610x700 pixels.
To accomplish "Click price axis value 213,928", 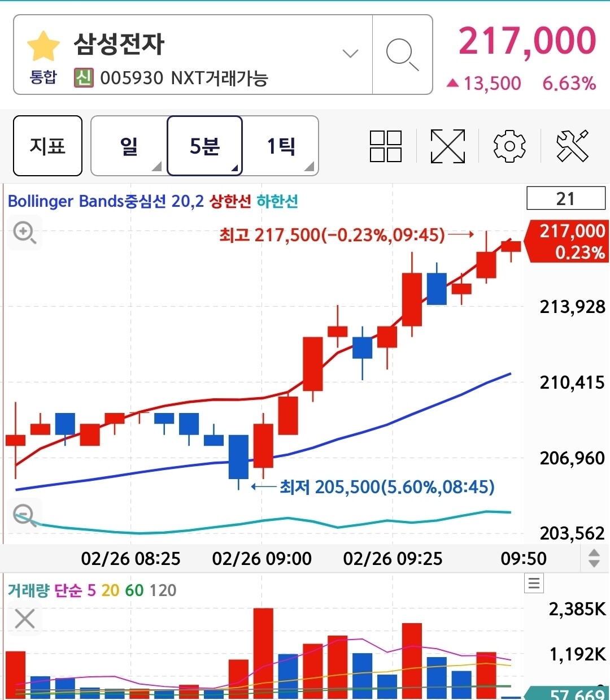I will point(572,307).
